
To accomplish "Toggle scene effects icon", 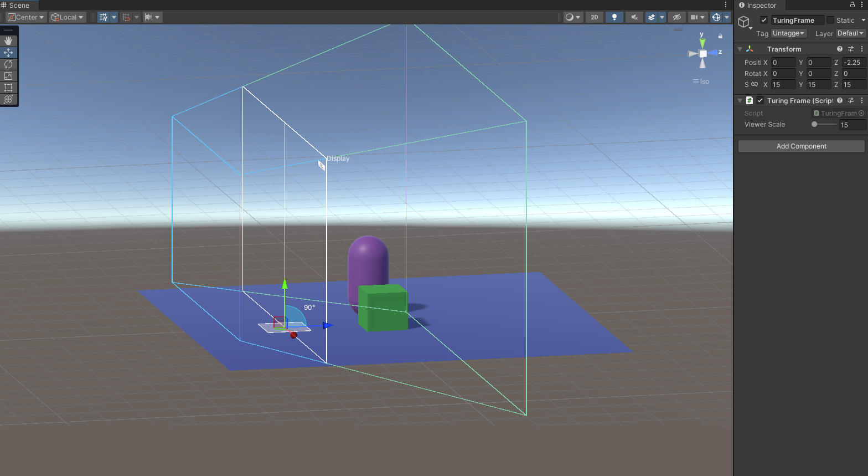I will 652,17.
